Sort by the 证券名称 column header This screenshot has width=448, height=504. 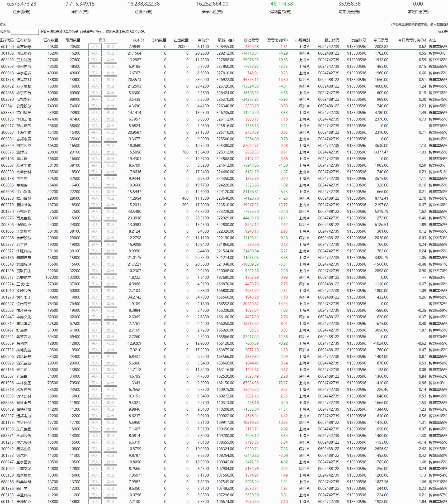coord(24,40)
